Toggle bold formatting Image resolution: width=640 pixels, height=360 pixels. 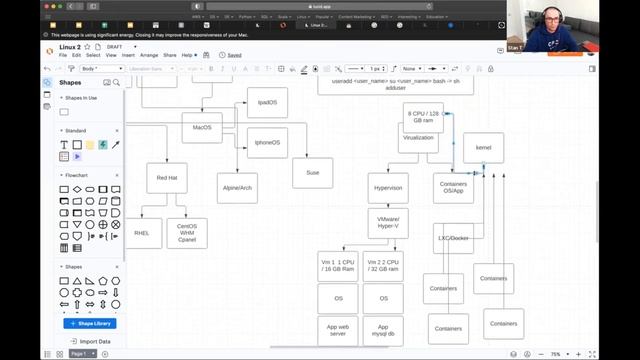[x=211, y=69]
